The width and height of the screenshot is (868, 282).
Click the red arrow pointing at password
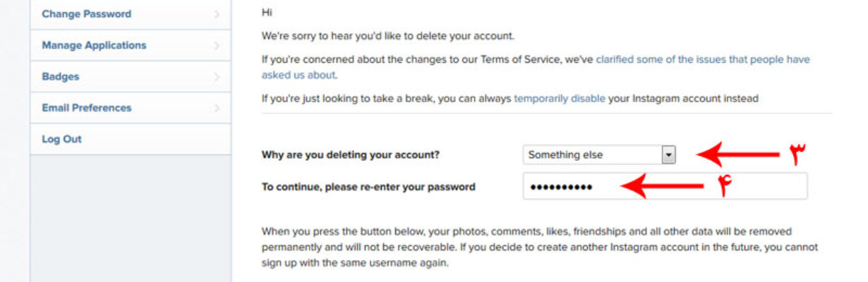661,186
